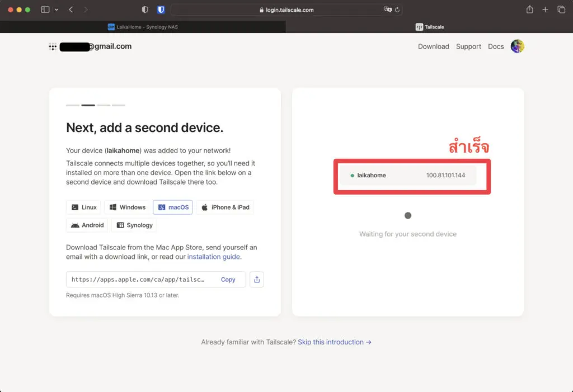Expand the sidebar options chevron
Viewport: 573px width, 392px height.
tap(57, 10)
